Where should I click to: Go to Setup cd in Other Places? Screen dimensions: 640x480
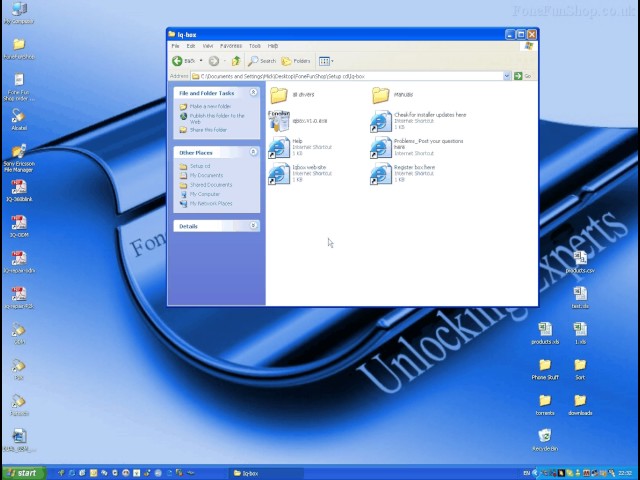pos(200,166)
